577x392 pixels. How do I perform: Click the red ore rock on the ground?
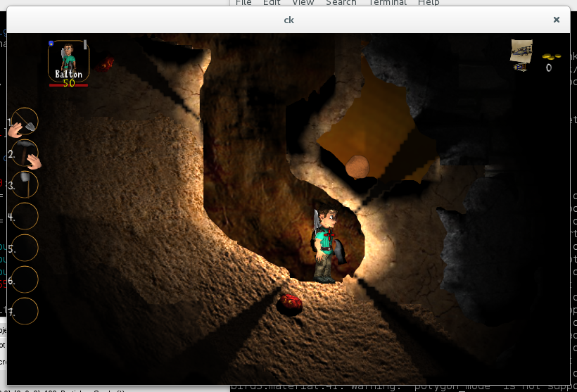point(289,305)
